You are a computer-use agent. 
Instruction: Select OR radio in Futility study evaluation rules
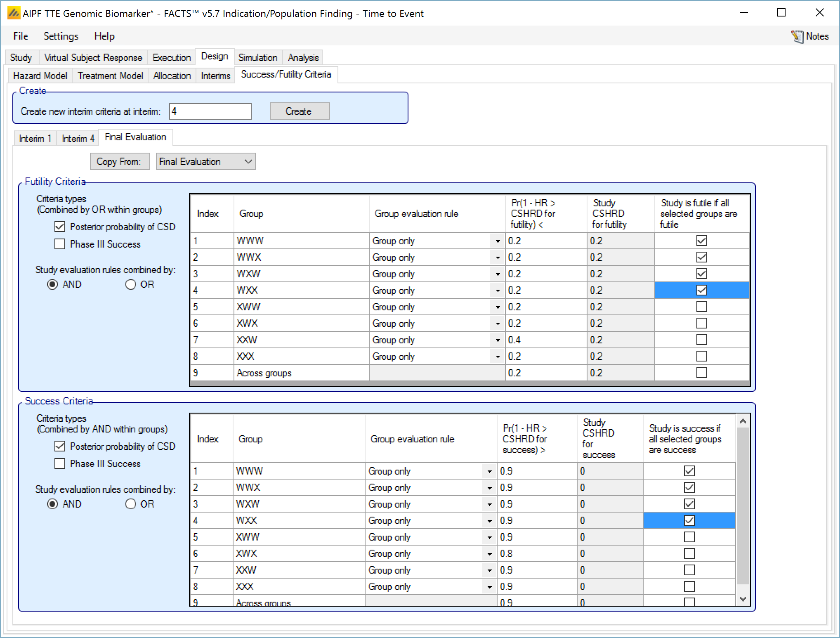131,285
